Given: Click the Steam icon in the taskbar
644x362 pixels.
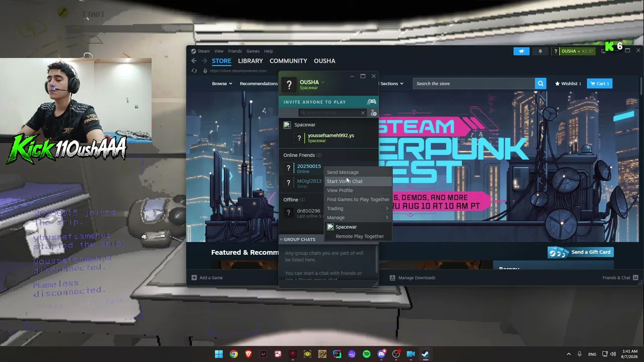Looking at the screenshot, I should (x=425, y=354).
